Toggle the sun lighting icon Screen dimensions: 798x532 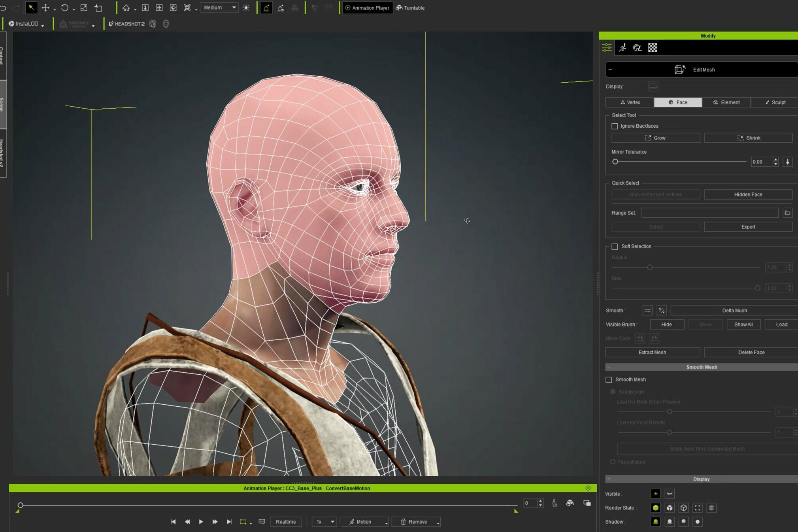pyautogui.click(x=246, y=8)
